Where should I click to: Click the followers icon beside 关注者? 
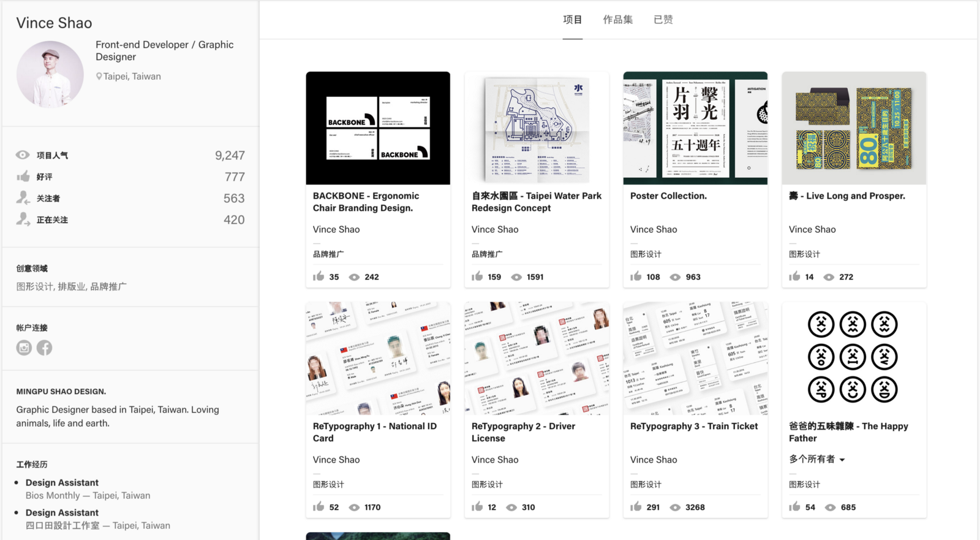pyautogui.click(x=23, y=197)
